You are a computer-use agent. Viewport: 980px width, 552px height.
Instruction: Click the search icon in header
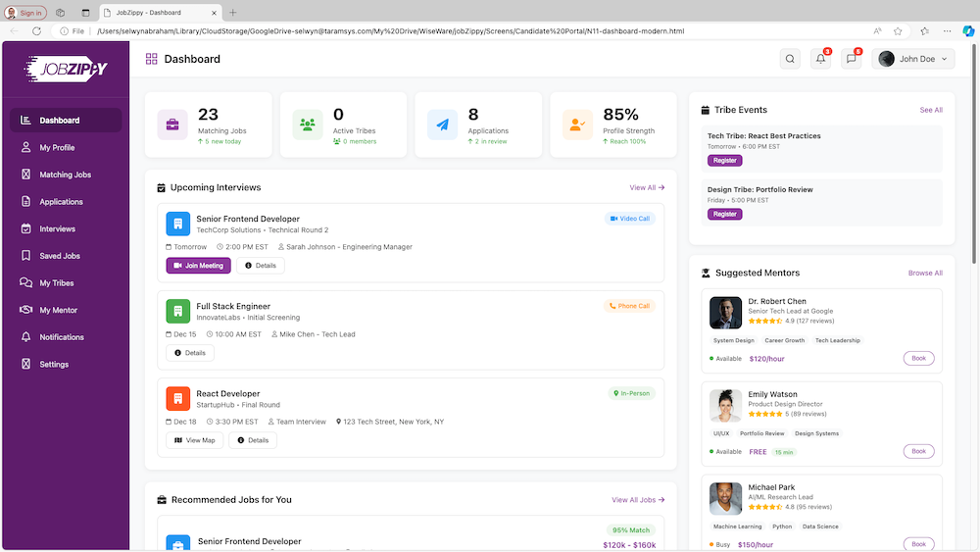pos(790,59)
